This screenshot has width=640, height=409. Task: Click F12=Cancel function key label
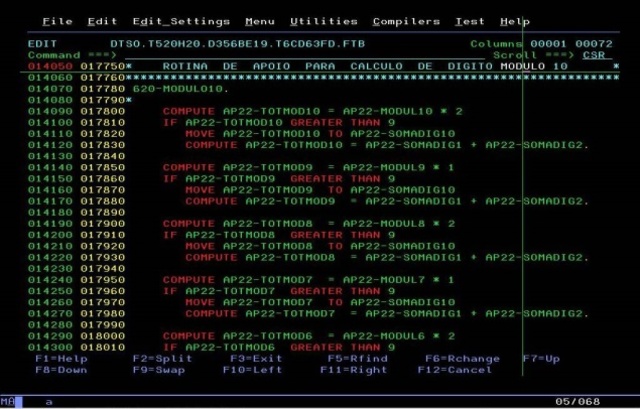tap(455, 370)
